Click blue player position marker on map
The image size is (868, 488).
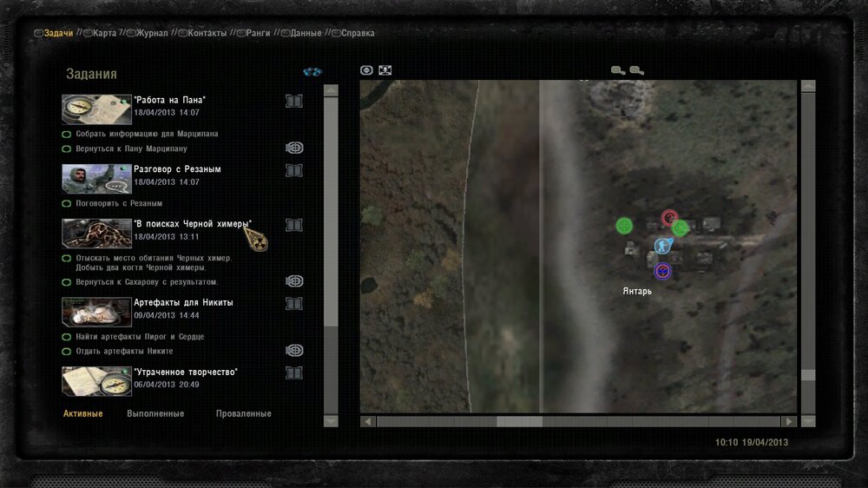[663, 246]
